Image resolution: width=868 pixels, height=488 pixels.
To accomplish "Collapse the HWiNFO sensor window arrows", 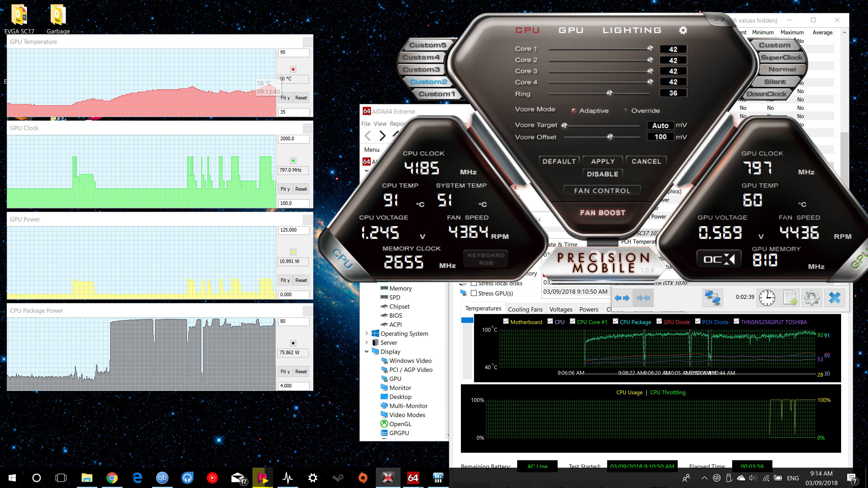I will [x=643, y=298].
